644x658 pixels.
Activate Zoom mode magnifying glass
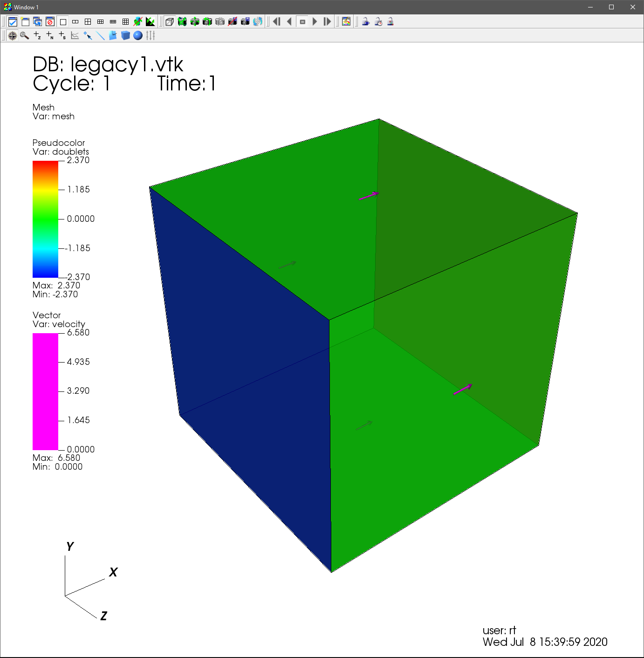click(25, 35)
